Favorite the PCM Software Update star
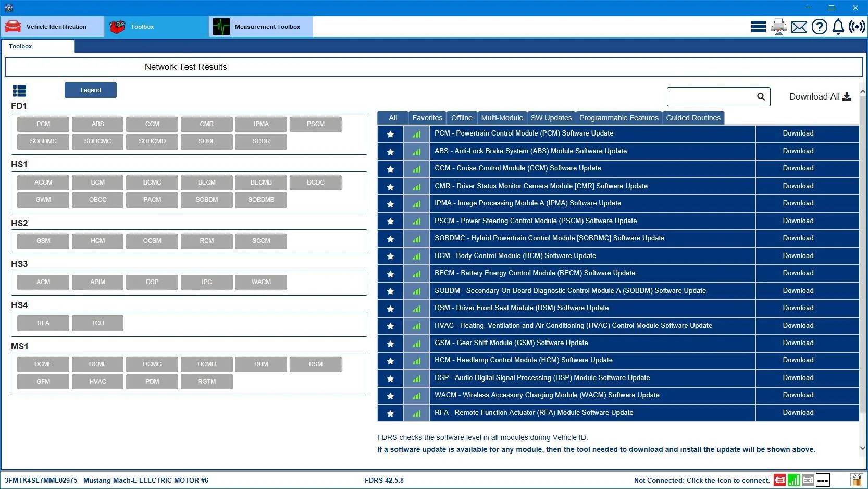This screenshot has height=489, width=868. point(390,135)
